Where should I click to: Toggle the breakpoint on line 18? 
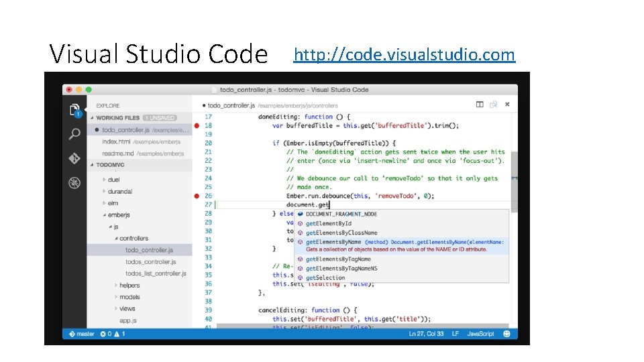click(197, 125)
